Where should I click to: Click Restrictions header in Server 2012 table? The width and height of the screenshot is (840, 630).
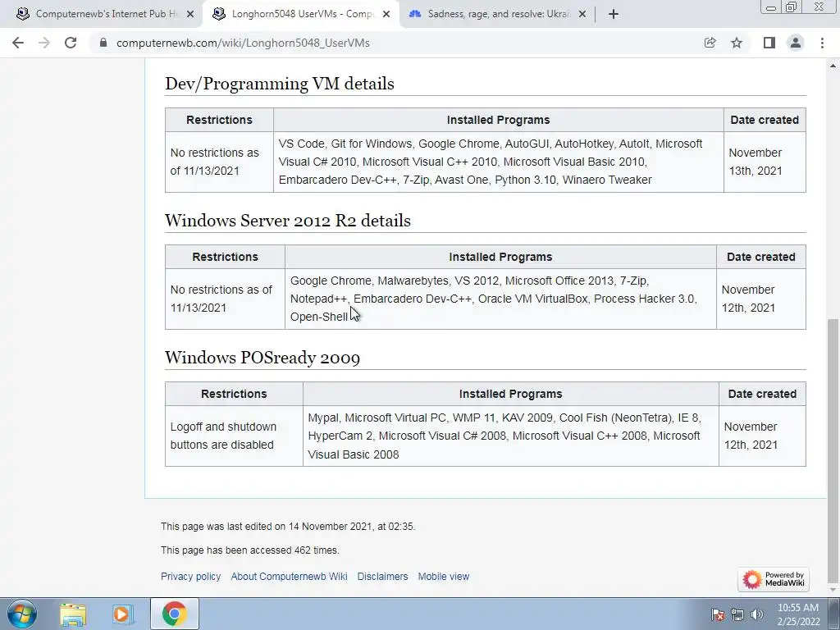pos(225,257)
